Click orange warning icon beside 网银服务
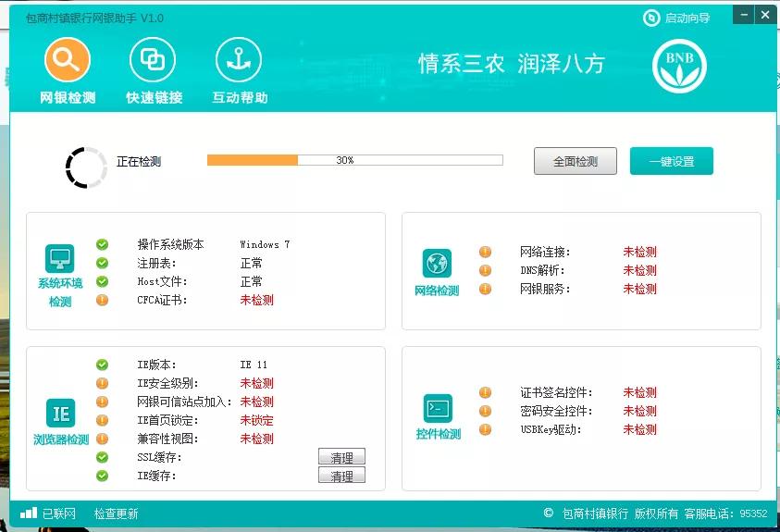This screenshot has height=532, width=780. pyautogui.click(x=485, y=289)
